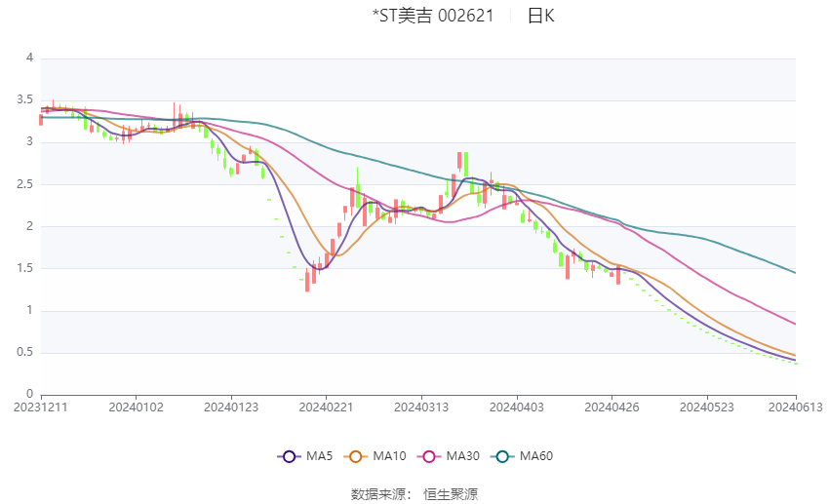Click the 20231211 date axis label
The height and width of the screenshot is (504, 829).
coord(41,407)
